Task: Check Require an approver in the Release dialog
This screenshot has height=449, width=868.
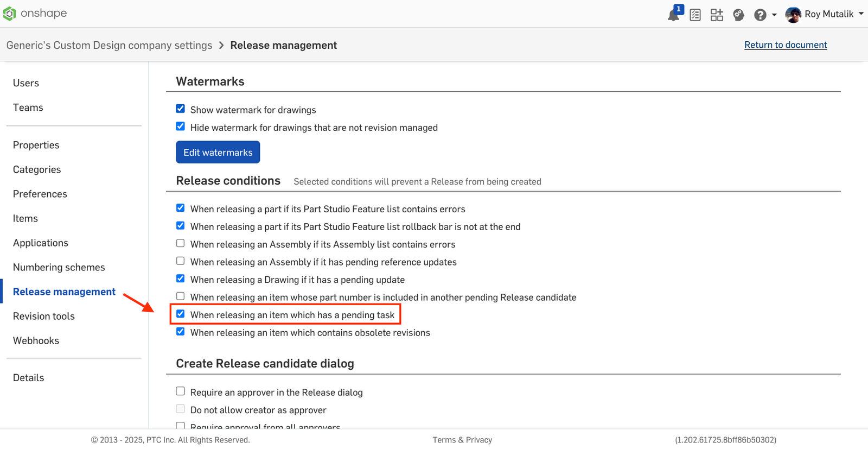Action: click(181, 391)
